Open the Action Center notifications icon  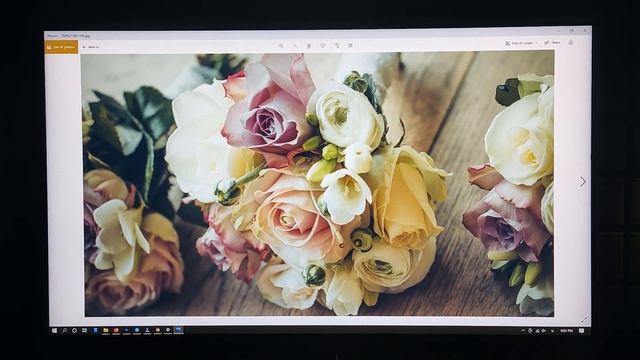point(582,331)
